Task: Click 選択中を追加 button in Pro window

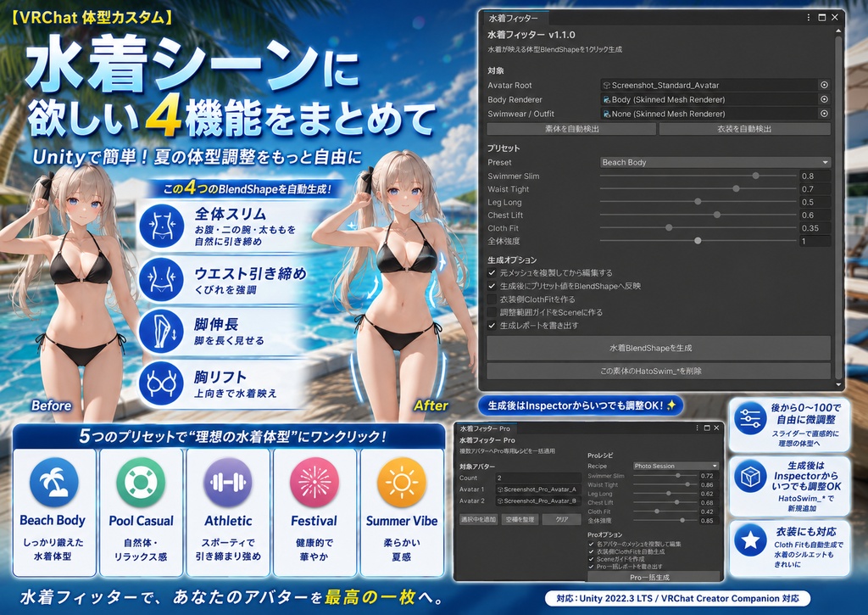Action: pos(478,519)
